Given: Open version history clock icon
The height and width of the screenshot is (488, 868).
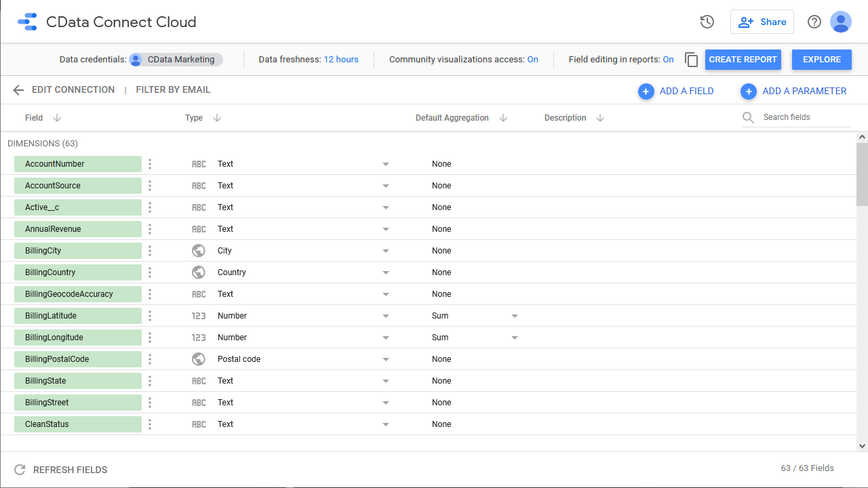Looking at the screenshot, I should (707, 22).
